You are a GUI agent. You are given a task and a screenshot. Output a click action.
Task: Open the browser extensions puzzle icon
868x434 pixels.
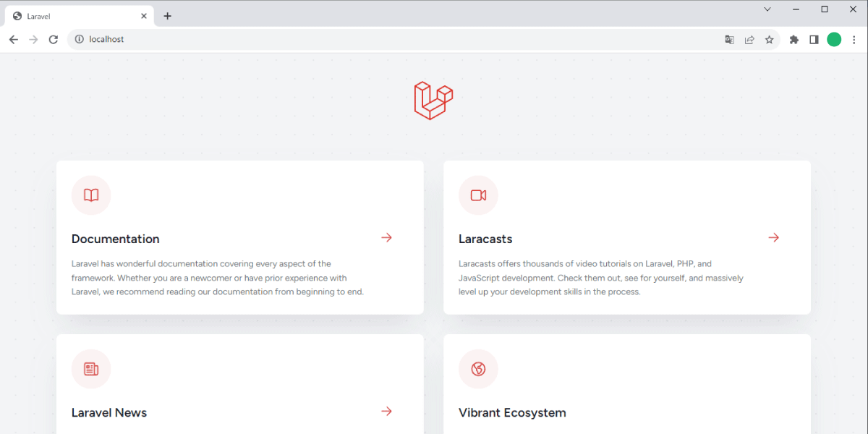tap(794, 40)
